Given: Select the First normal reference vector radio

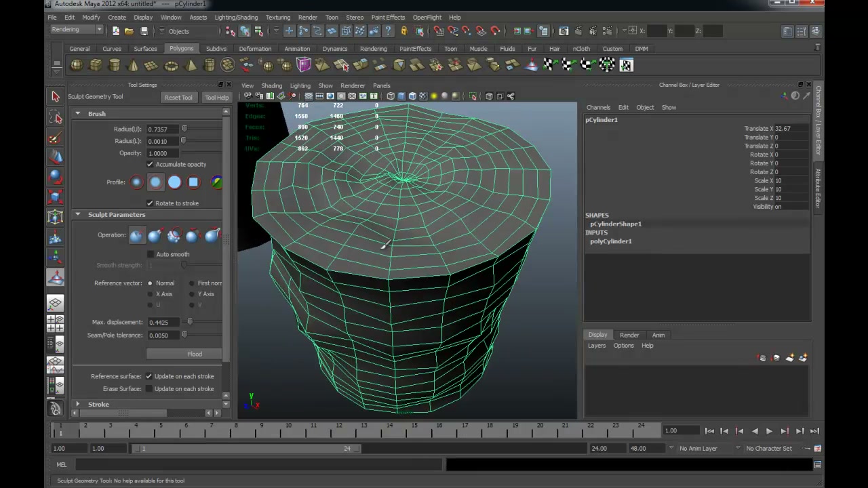Looking at the screenshot, I should [192, 283].
